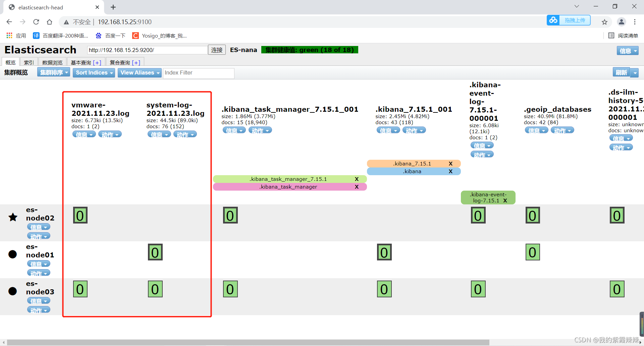Click the Elasticsearch title heading
Screen dimensions: 644x346
coord(41,50)
